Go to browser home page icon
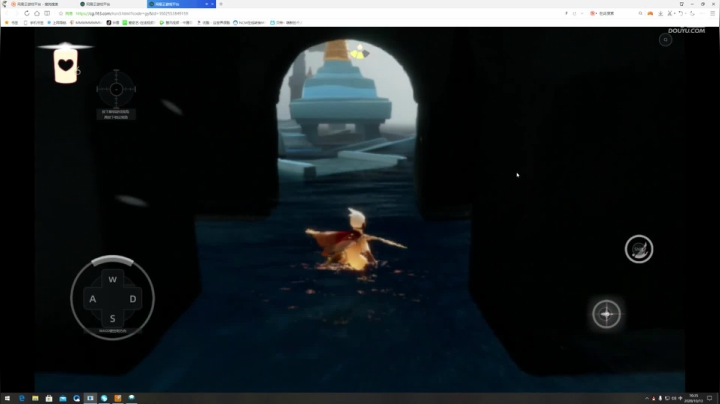 (x=37, y=13)
